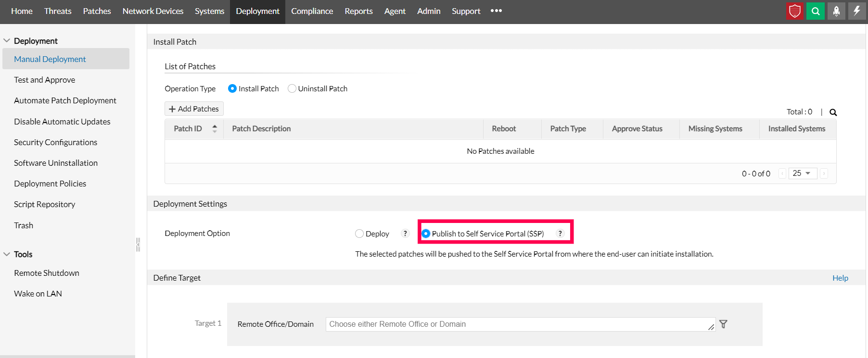Screen dimensions: 868x358
Task: Open the Network Devices tab
Action: (x=153, y=11)
